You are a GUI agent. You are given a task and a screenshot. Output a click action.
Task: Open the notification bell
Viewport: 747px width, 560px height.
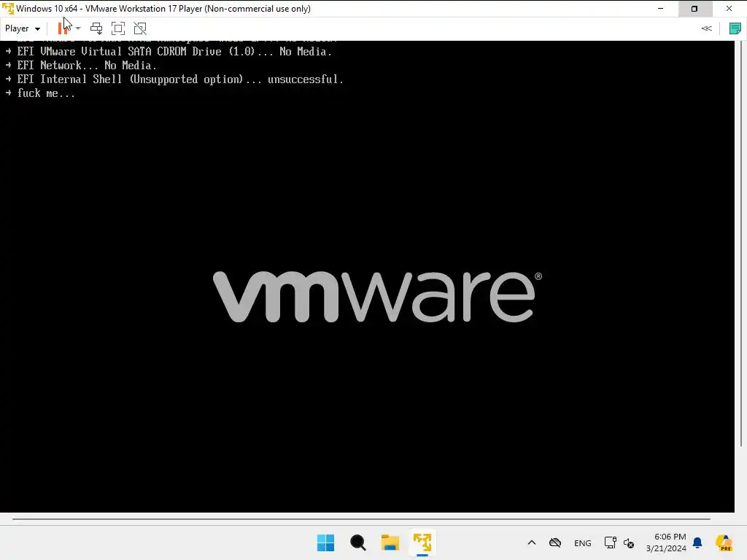click(x=697, y=542)
